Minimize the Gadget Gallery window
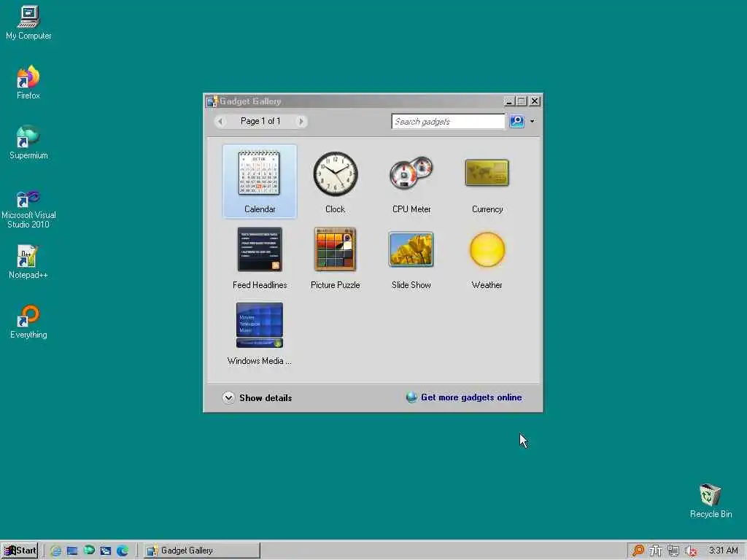 coord(508,101)
